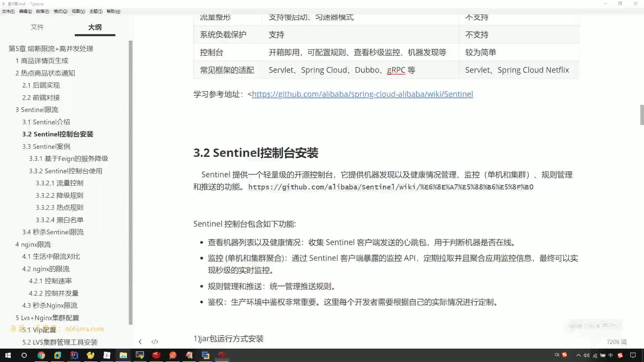Open the 格式(O) menu
Viewport: 644px width, 362px height.
click(60, 11)
